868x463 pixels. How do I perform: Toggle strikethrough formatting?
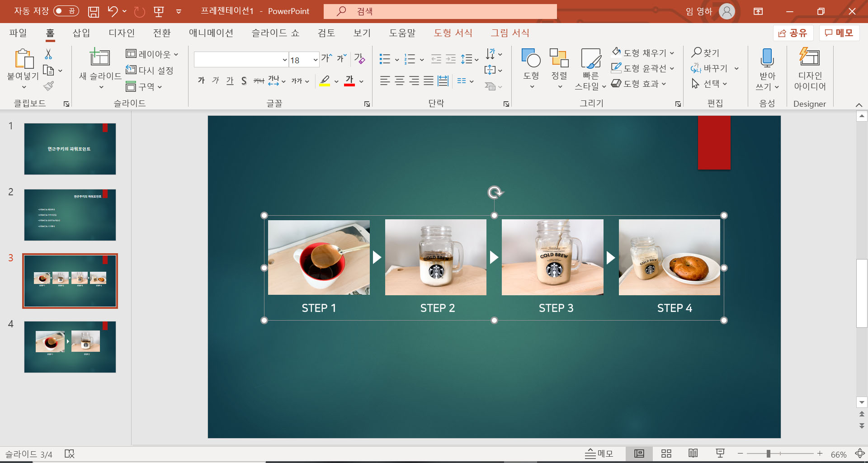(259, 81)
